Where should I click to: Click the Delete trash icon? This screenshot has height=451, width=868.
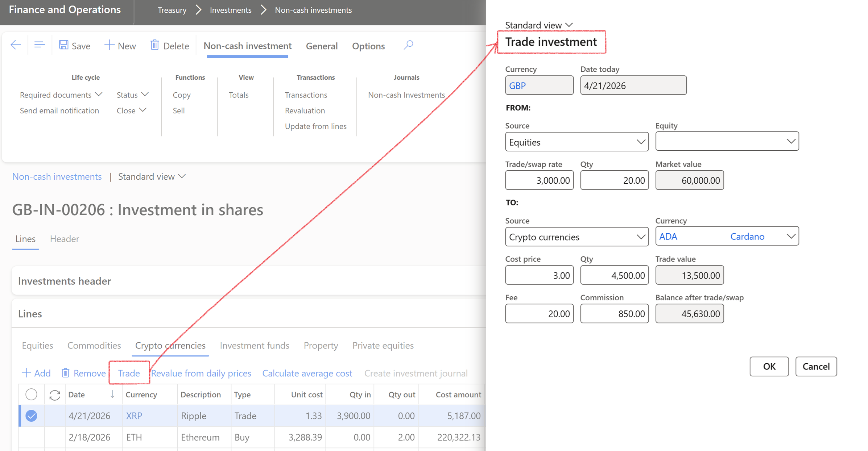[x=155, y=45]
